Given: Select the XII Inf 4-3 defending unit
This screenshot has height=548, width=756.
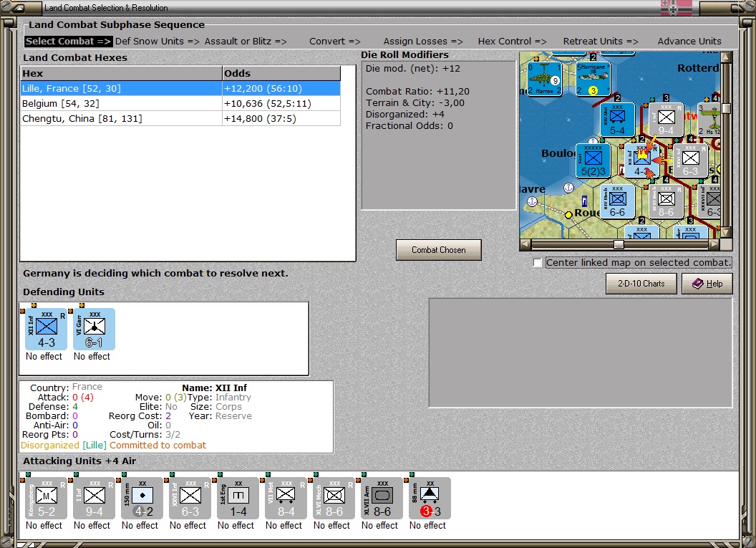Looking at the screenshot, I should tap(47, 330).
